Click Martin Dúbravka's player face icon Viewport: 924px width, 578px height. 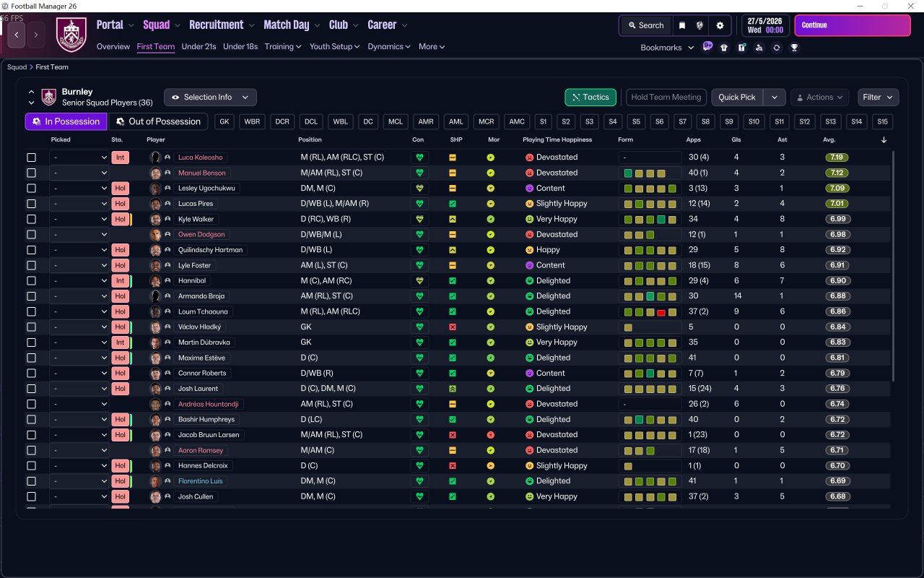tap(154, 342)
